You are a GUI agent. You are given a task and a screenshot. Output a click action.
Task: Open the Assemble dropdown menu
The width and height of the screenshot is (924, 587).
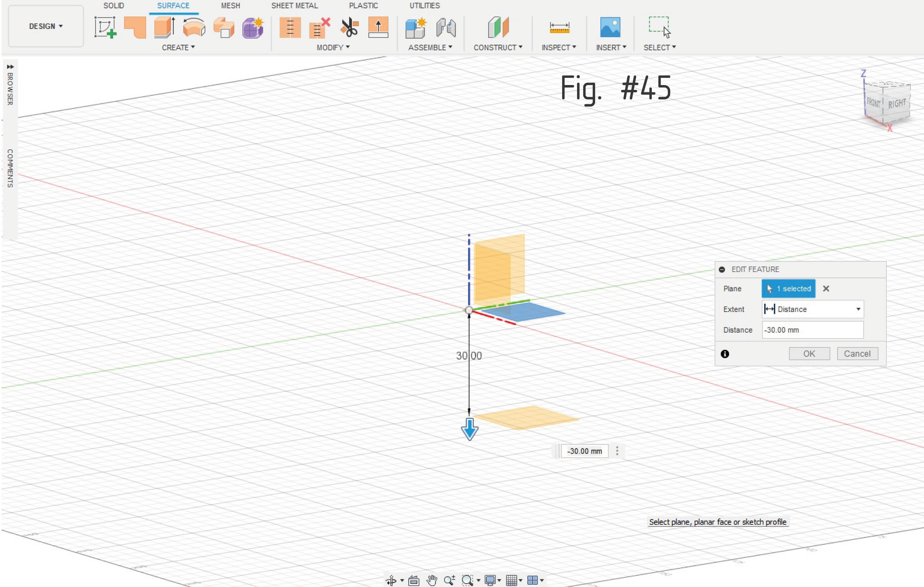[430, 47]
